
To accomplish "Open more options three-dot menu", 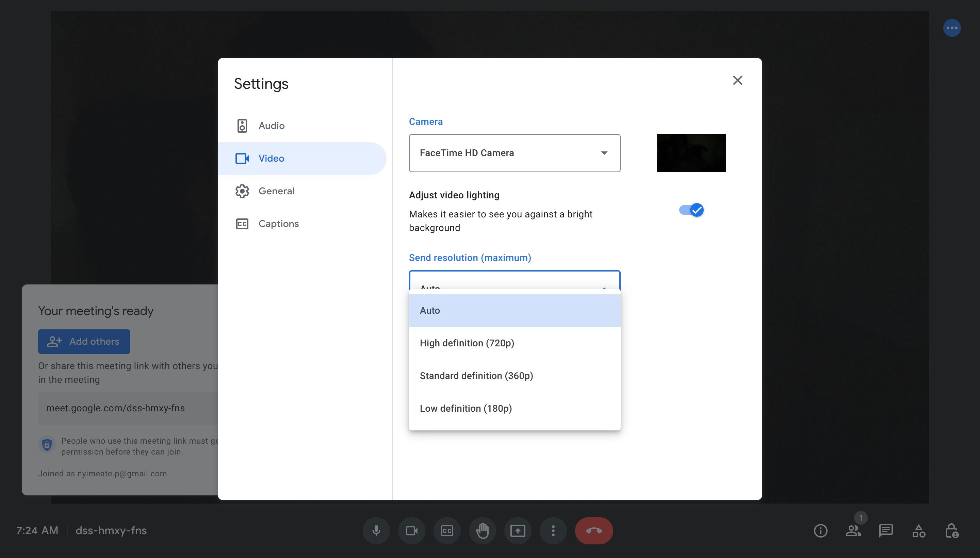I will coord(553,530).
